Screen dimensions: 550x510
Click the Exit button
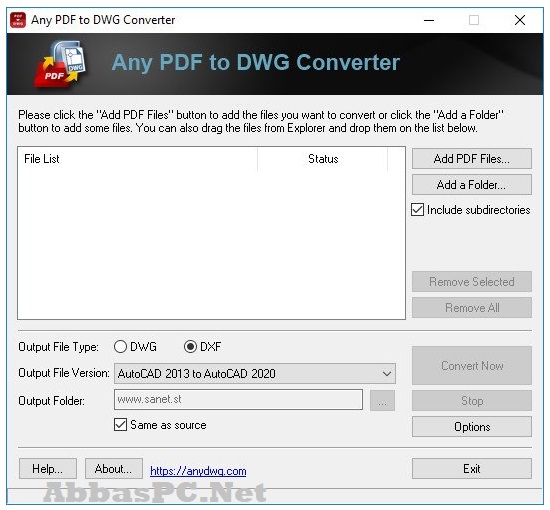tap(471, 468)
